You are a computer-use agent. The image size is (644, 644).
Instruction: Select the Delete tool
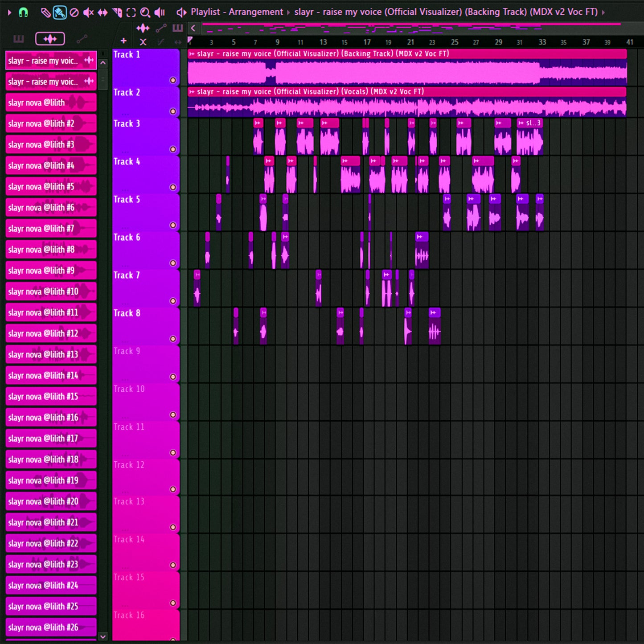tap(74, 12)
